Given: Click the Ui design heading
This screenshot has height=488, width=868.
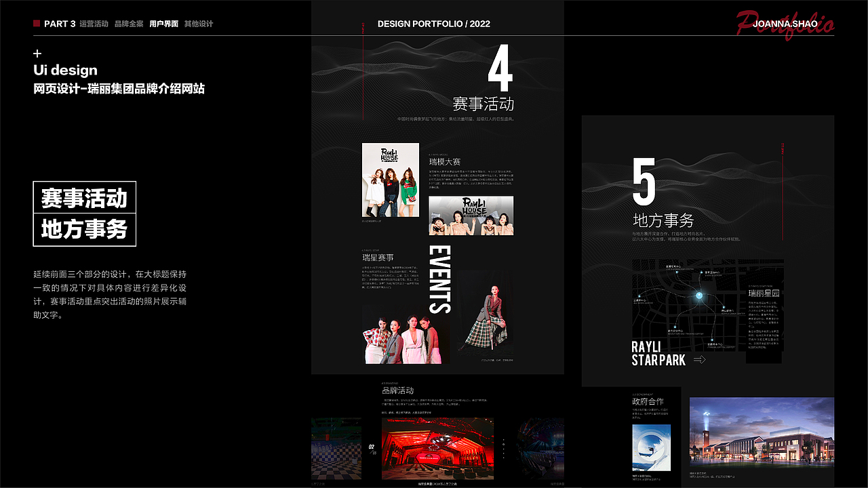Looking at the screenshot, I should tap(65, 70).
